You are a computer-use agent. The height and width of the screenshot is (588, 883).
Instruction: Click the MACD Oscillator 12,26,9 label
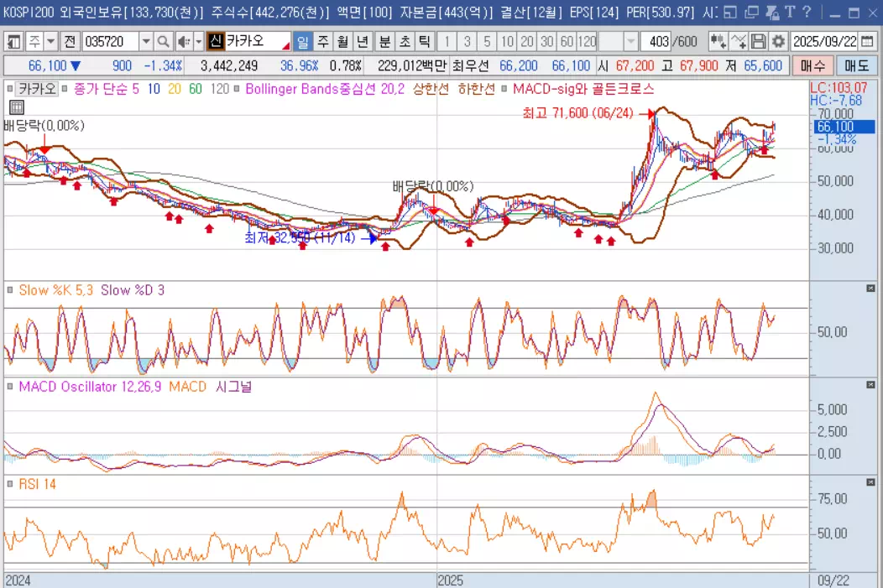tap(90, 387)
